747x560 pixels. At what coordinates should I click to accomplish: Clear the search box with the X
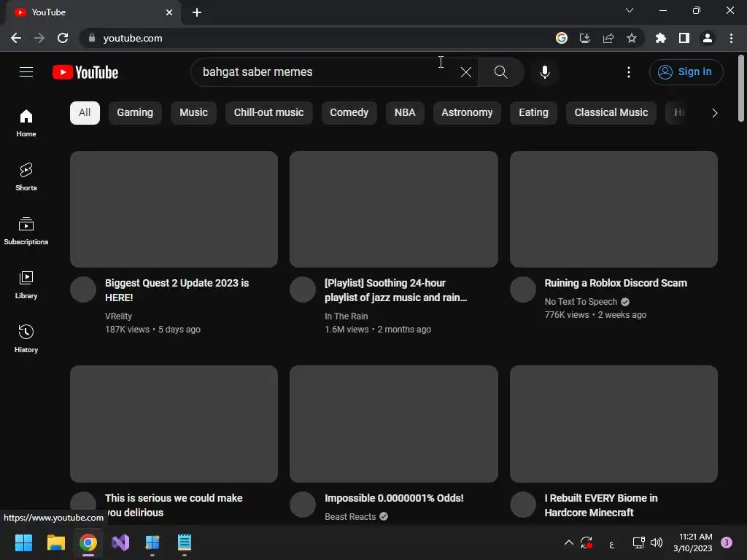point(466,72)
